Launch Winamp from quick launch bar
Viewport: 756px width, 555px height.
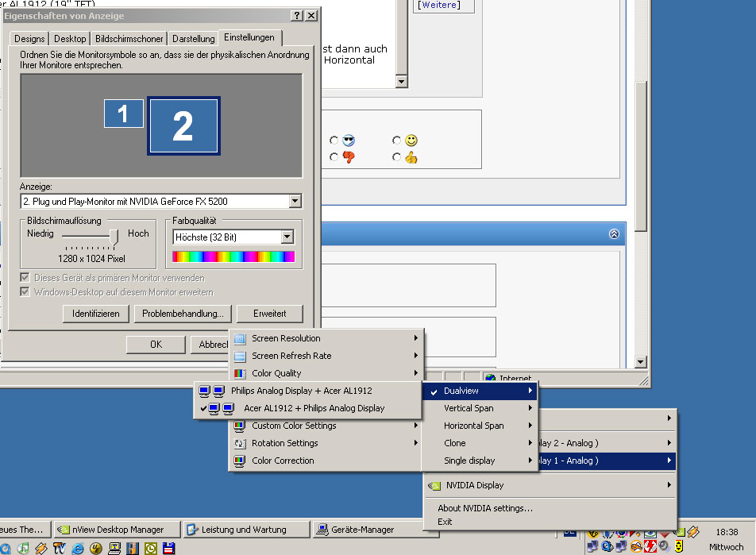click(41, 548)
